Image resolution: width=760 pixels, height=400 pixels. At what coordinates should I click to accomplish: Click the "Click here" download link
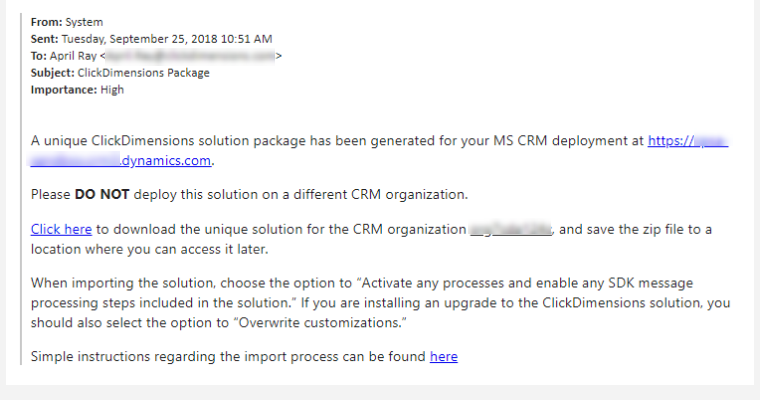pyautogui.click(x=61, y=229)
